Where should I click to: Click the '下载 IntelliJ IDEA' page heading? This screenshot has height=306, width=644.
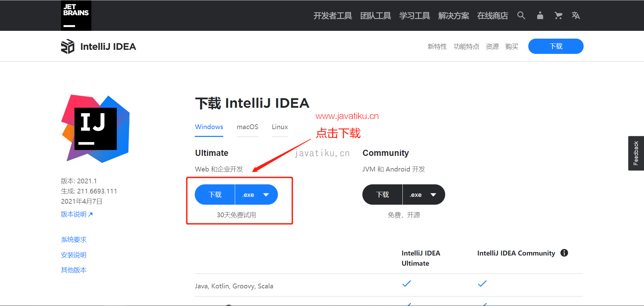[252, 103]
